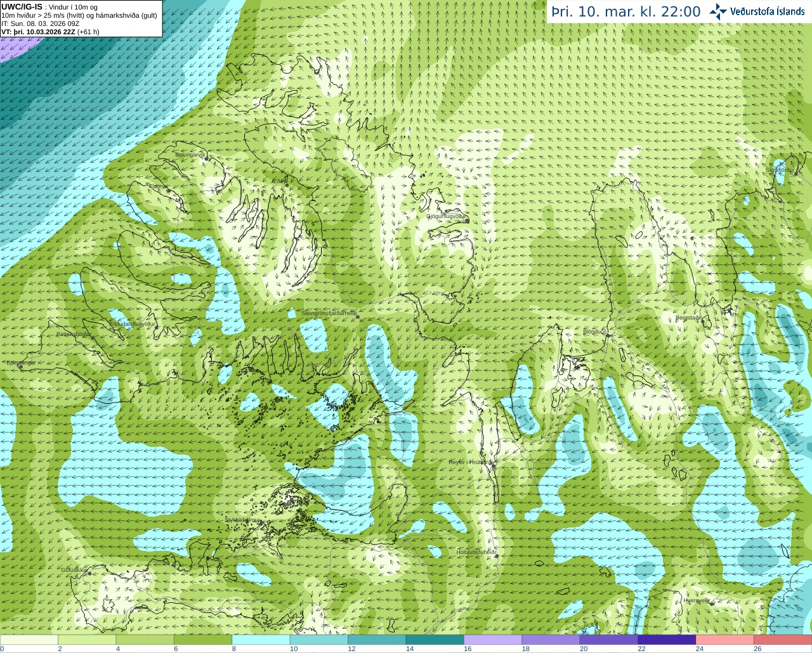Click the VT: þri 10.03.2026 22Z line
The image size is (812, 653).
(50, 32)
